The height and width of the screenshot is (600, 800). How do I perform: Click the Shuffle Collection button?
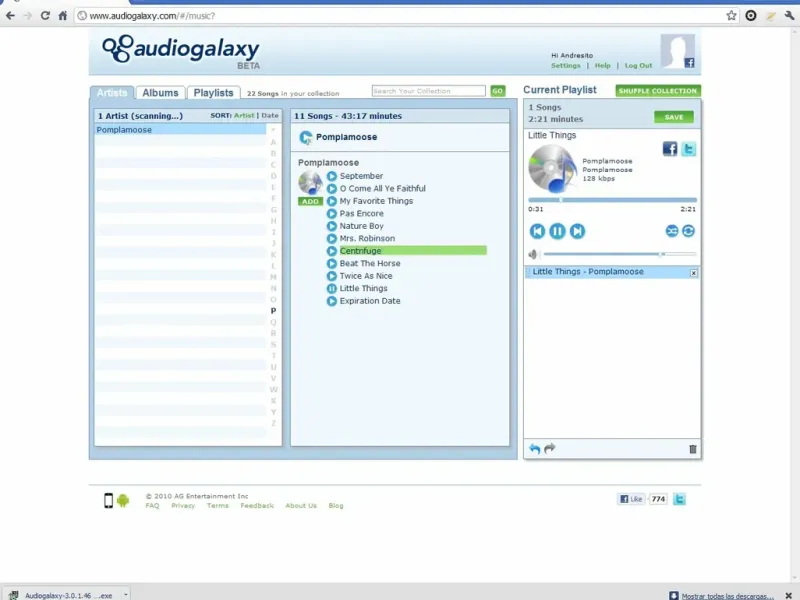click(x=658, y=91)
